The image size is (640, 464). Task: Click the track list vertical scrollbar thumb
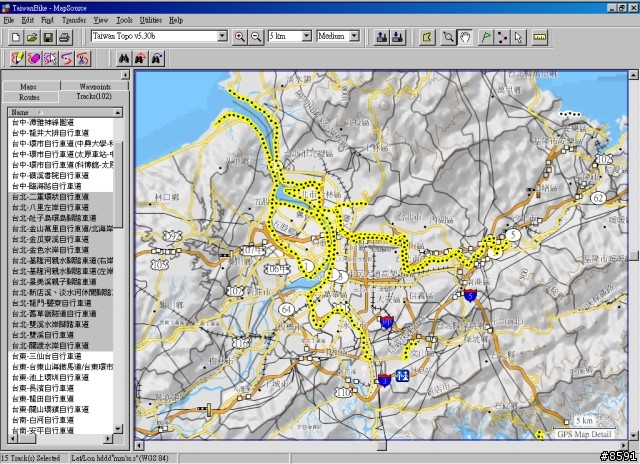(118, 184)
